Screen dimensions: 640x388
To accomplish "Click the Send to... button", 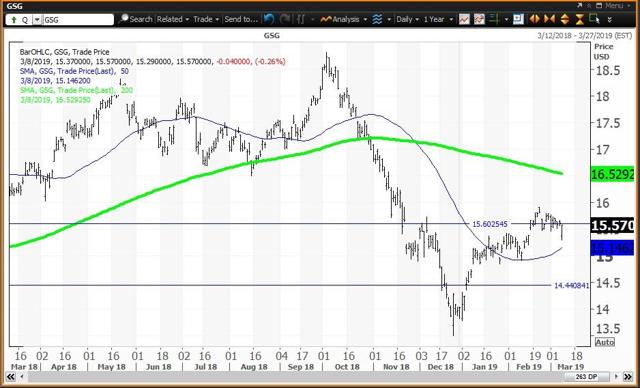I will [x=241, y=19].
